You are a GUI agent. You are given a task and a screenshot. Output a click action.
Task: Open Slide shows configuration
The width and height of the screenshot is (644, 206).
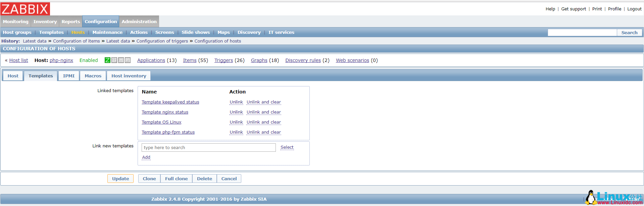point(196,32)
